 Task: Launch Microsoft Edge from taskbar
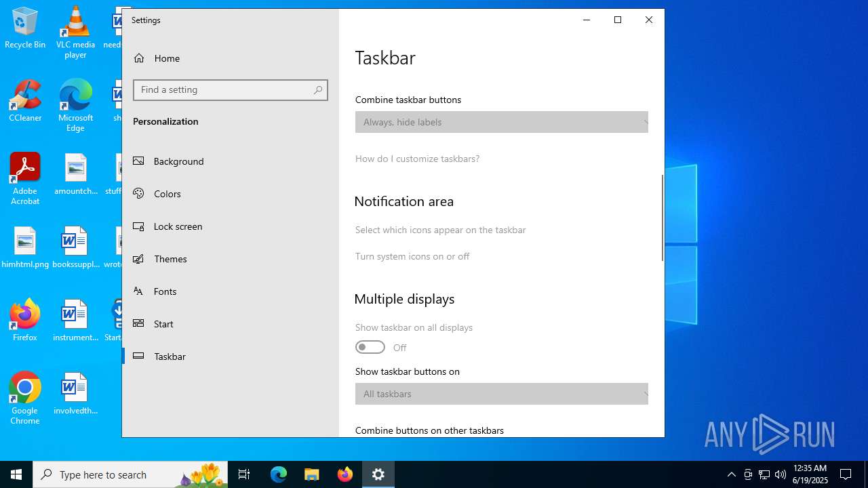click(x=279, y=474)
